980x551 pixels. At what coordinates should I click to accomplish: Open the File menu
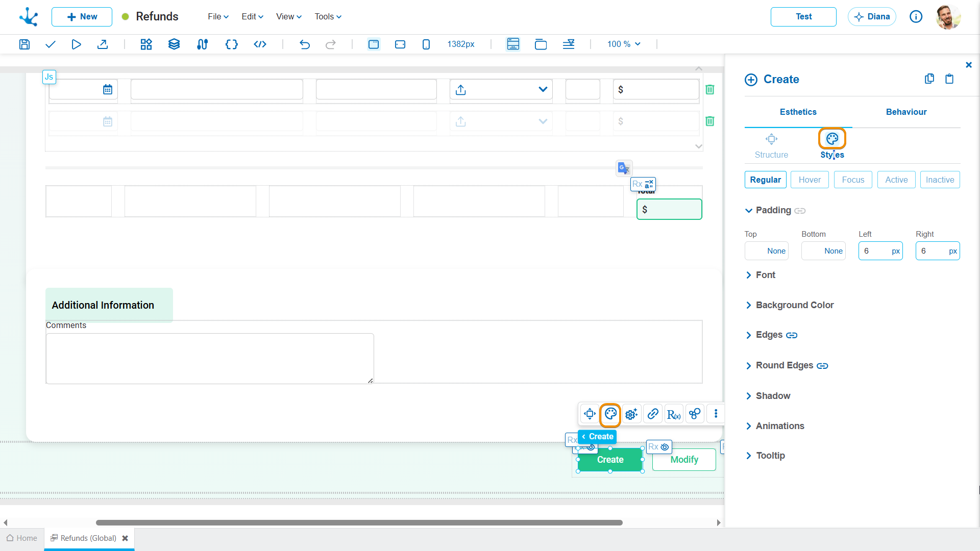(218, 17)
